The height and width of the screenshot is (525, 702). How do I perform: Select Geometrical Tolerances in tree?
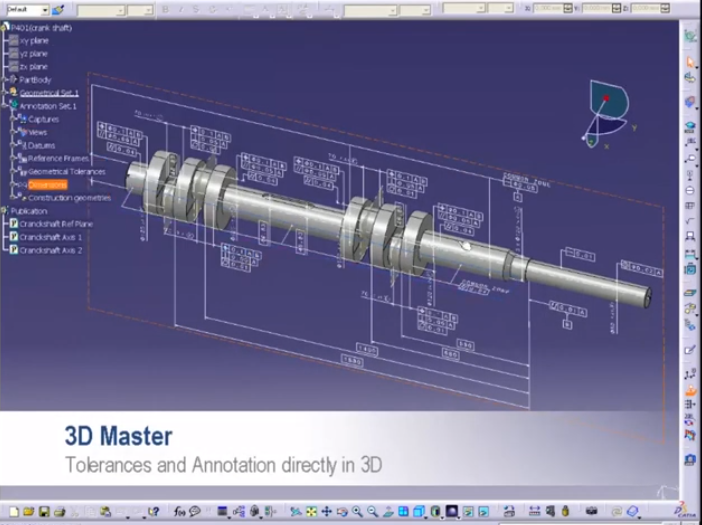pos(67,171)
